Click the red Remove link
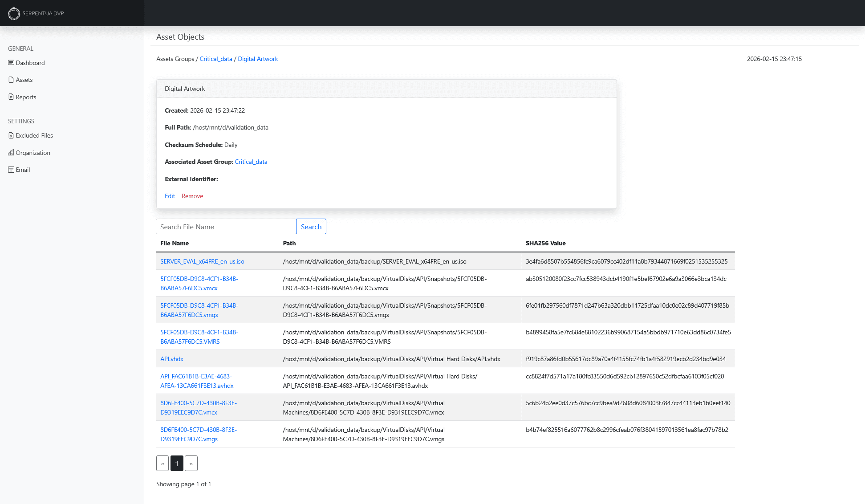 (192, 196)
